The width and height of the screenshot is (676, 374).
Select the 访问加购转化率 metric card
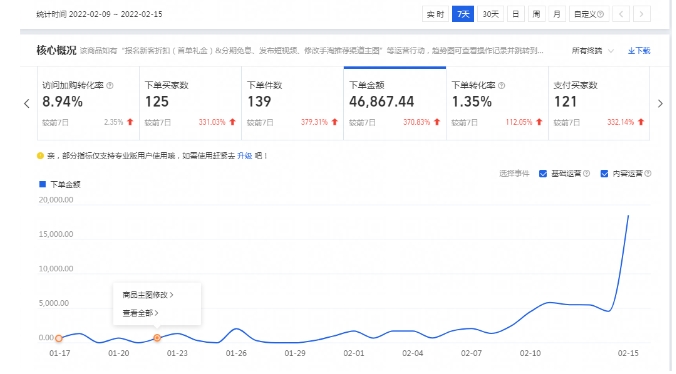[x=88, y=103]
